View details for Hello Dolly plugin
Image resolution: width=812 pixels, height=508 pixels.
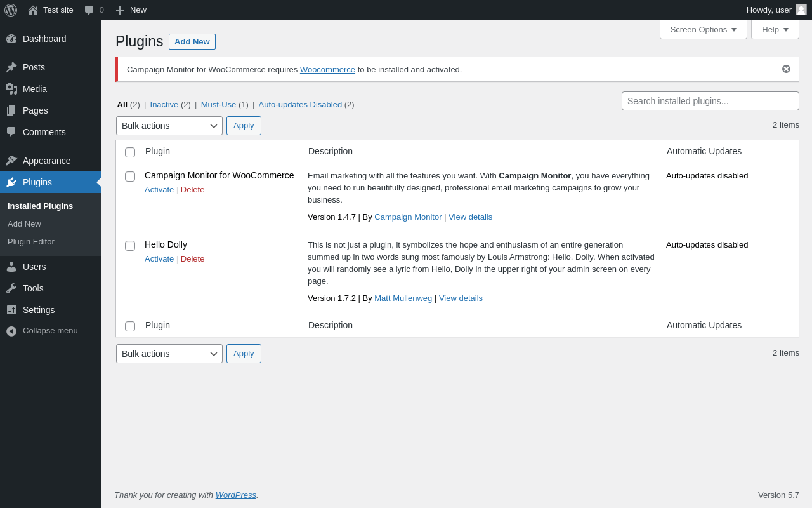pos(461,298)
